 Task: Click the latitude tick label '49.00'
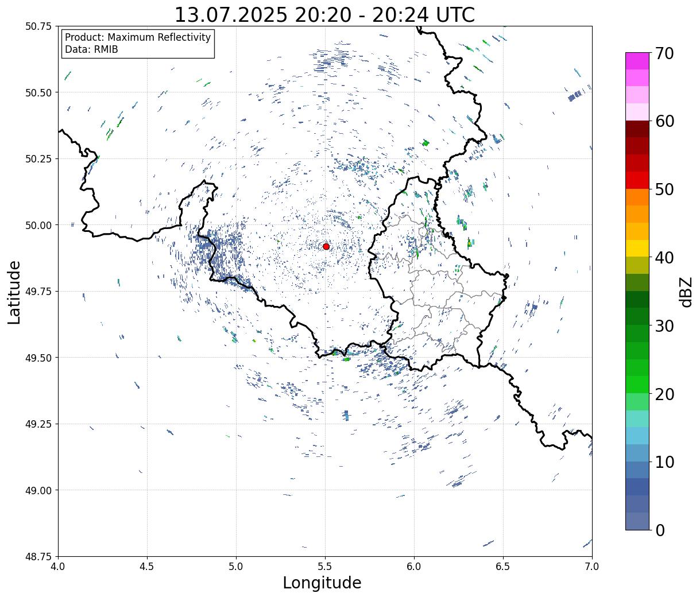[38, 490]
